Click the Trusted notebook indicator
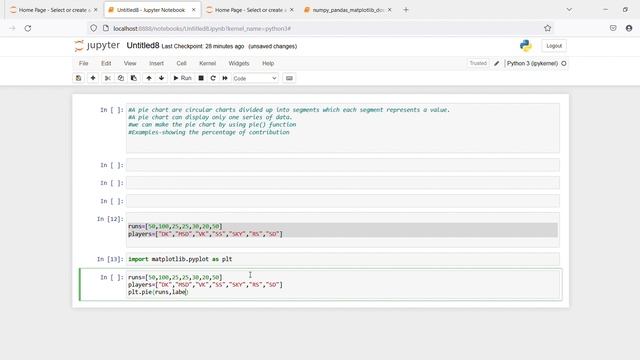Screen dimensions: 640x360 coord(478,63)
